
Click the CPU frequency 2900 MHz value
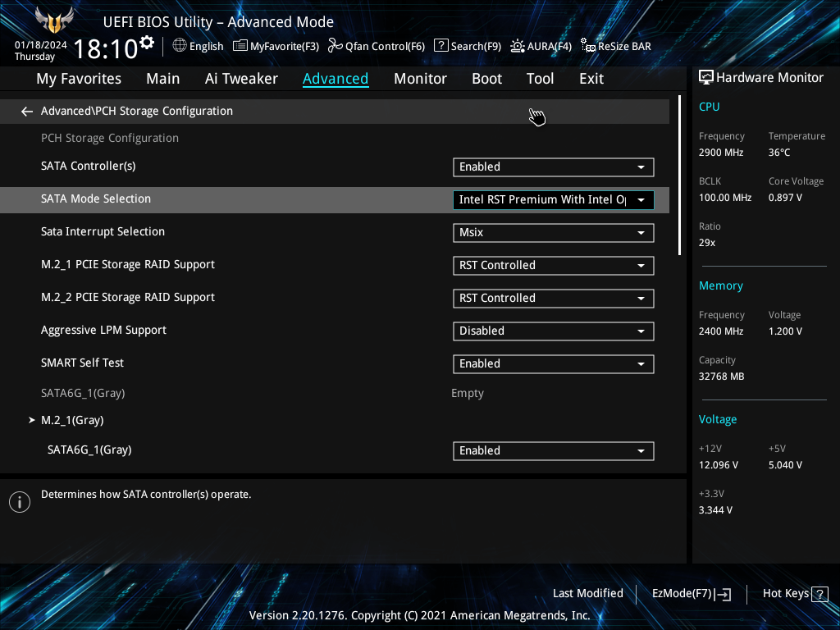point(720,153)
